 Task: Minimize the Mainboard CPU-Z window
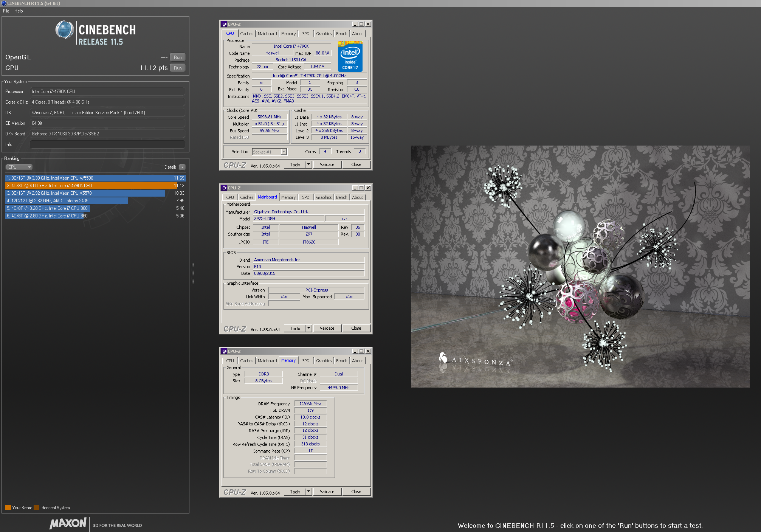(355, 188)
